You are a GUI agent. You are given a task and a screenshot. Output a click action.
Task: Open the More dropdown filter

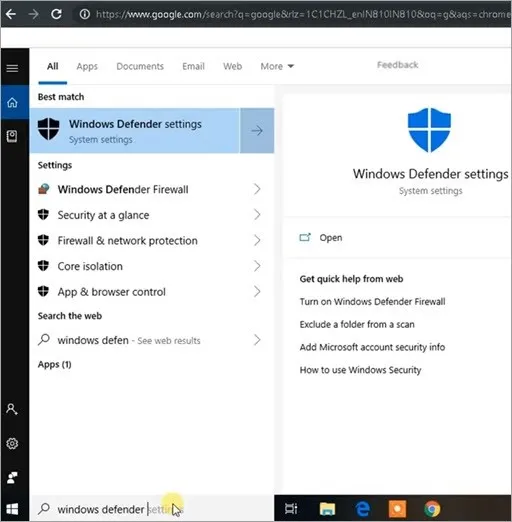pos(277,66)
